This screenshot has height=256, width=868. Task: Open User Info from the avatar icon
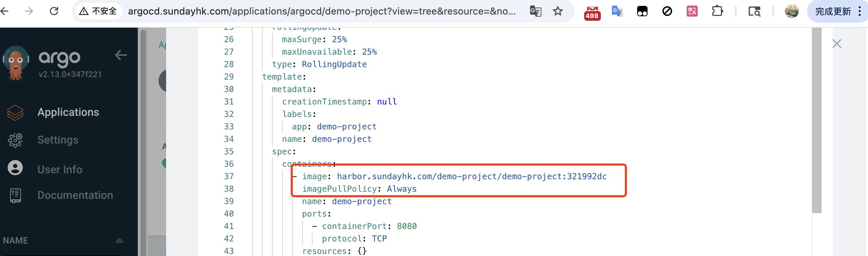[15, 168]
